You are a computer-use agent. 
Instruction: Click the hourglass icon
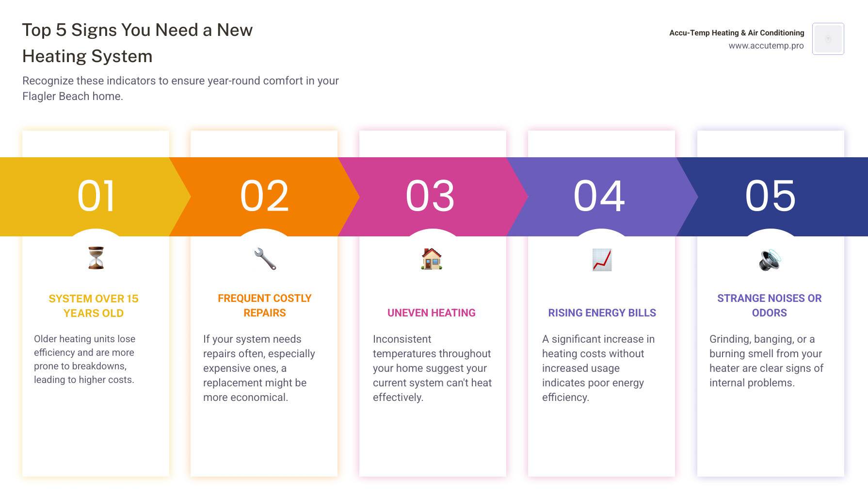[x=96, y=258]
